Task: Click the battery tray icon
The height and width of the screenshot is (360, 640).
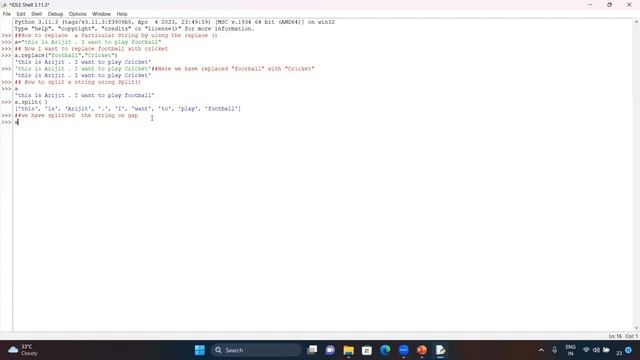Action: 607,350
